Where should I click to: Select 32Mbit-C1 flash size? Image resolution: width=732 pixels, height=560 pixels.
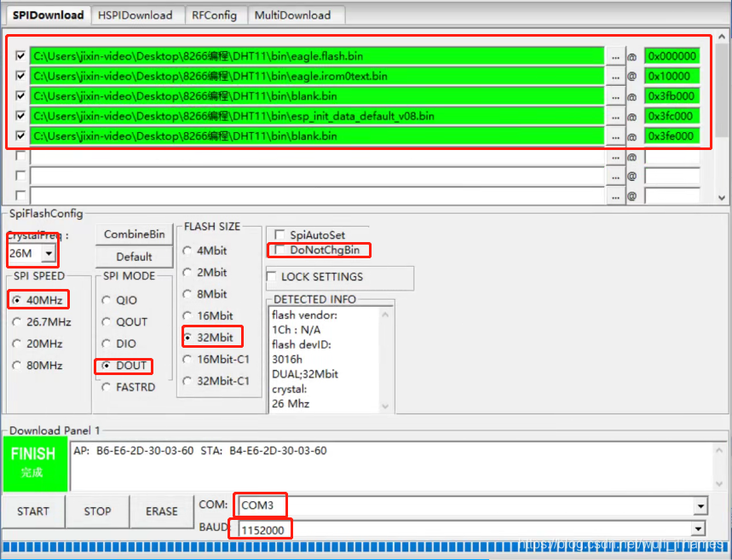tap(216, 381)
